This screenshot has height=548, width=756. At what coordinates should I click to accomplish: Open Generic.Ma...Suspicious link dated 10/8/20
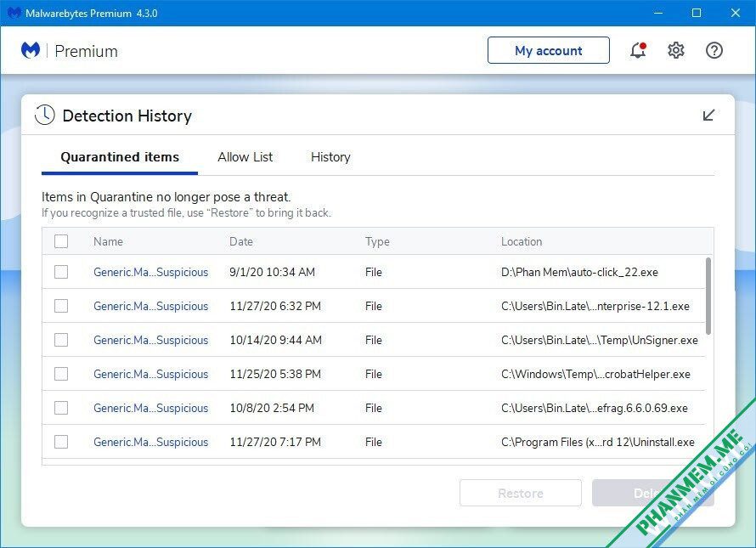[151, 408]
